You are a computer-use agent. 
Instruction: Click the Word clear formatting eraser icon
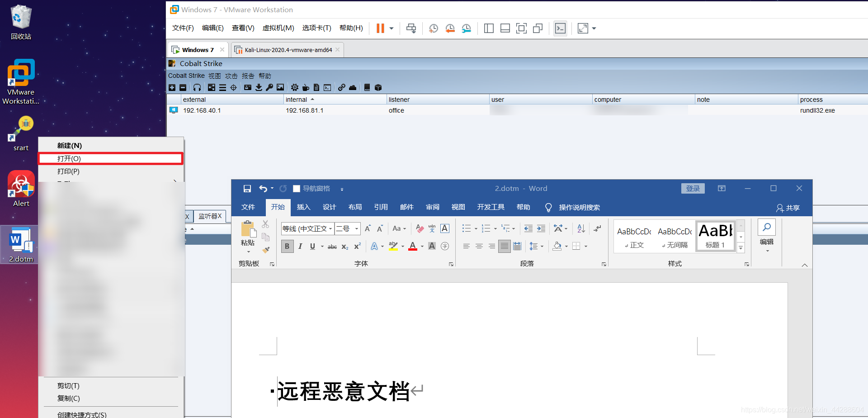pos(420,229)
